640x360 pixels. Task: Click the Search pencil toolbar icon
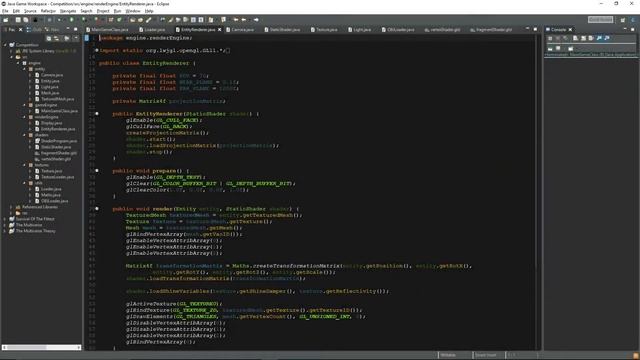(149, 20)
